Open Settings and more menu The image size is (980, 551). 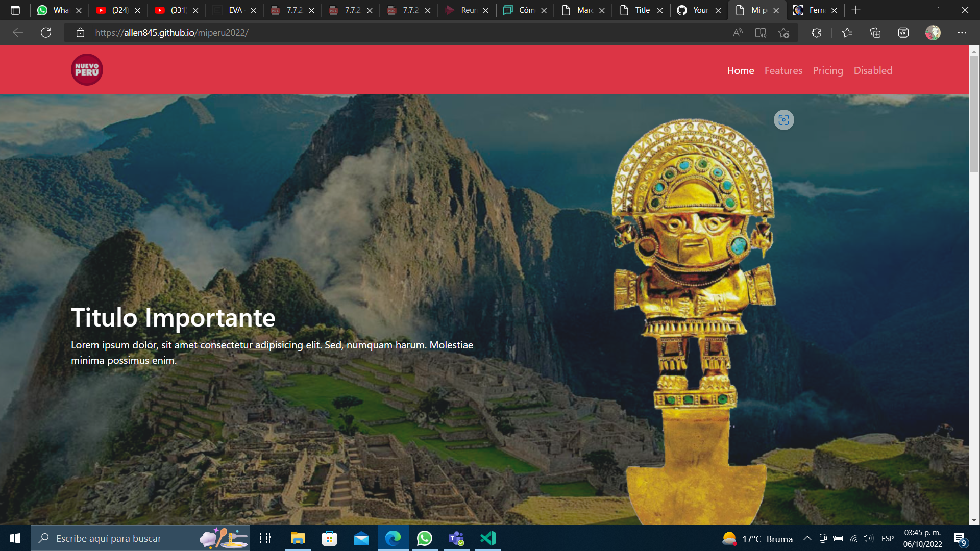point(962,33)
